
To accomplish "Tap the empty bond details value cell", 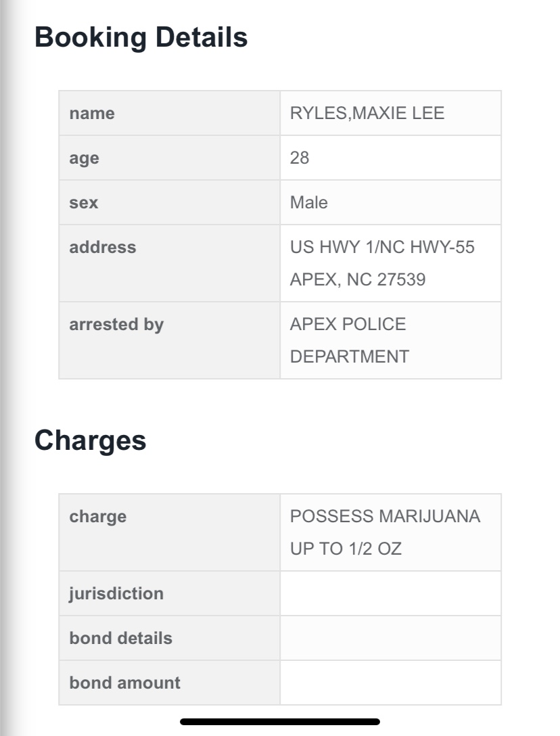I will tap(390, 639).
